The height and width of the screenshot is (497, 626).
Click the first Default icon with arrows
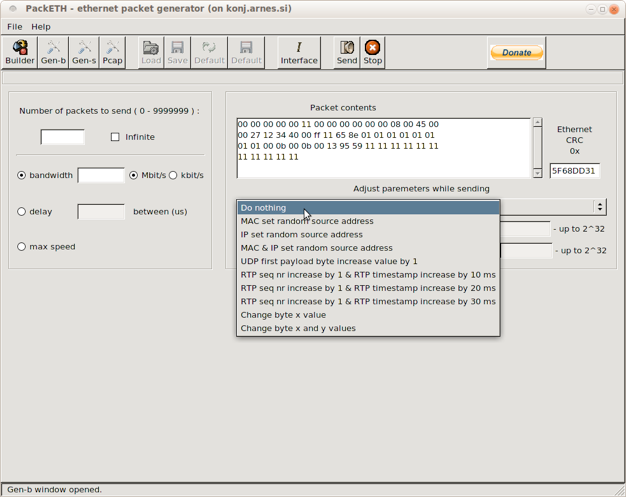point(209,53)
